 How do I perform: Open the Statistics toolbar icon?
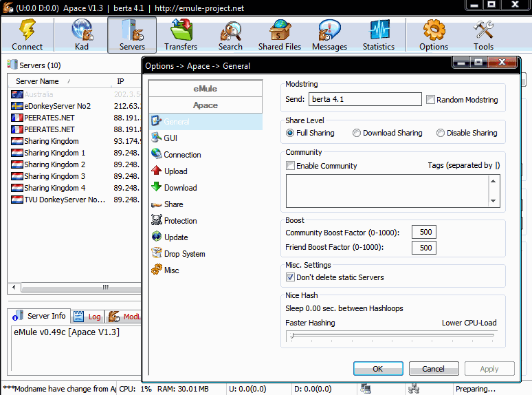379,30
